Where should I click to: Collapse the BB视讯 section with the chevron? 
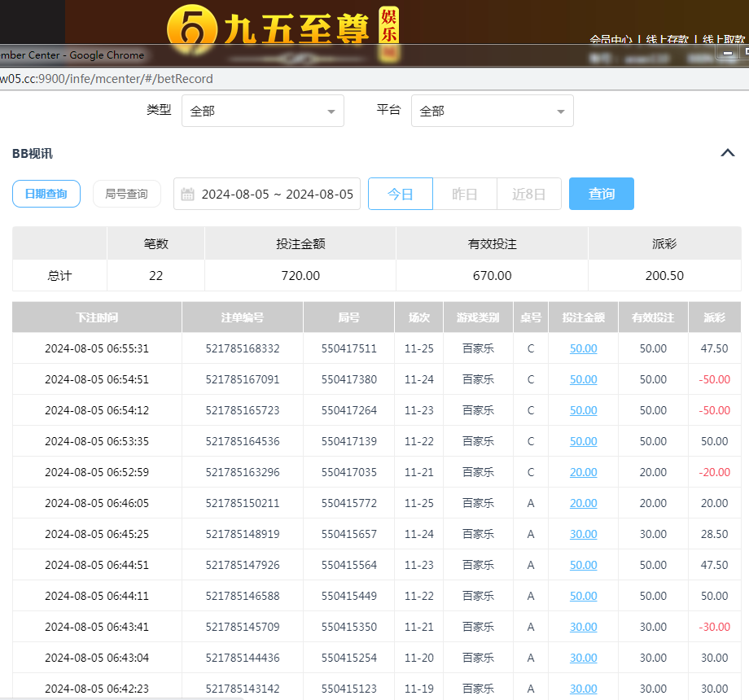[x=728, y=153]
